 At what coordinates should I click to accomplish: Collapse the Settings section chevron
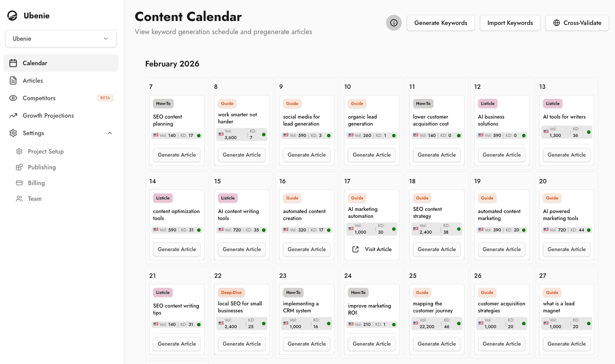pos(110,133)
